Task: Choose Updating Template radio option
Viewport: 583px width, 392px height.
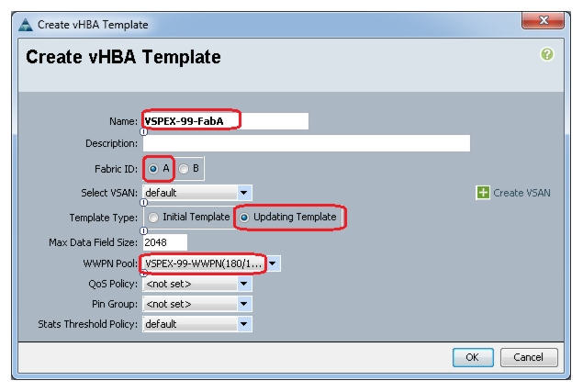Action: 244,218
